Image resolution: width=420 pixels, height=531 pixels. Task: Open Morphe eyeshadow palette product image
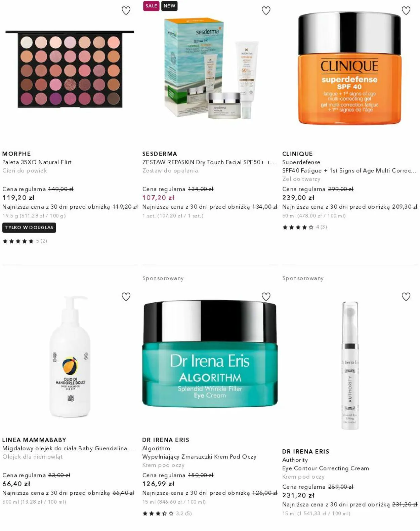[70, 69]
